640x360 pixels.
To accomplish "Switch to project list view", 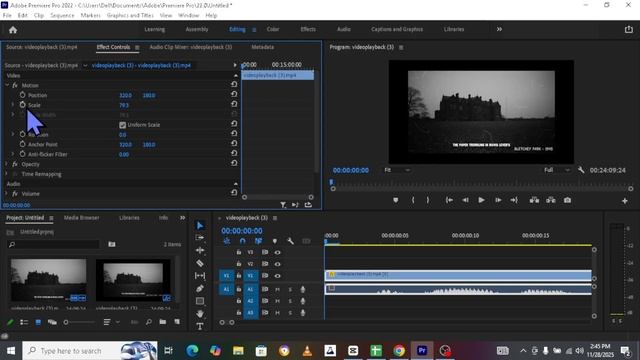I will [x=24, y=322].
